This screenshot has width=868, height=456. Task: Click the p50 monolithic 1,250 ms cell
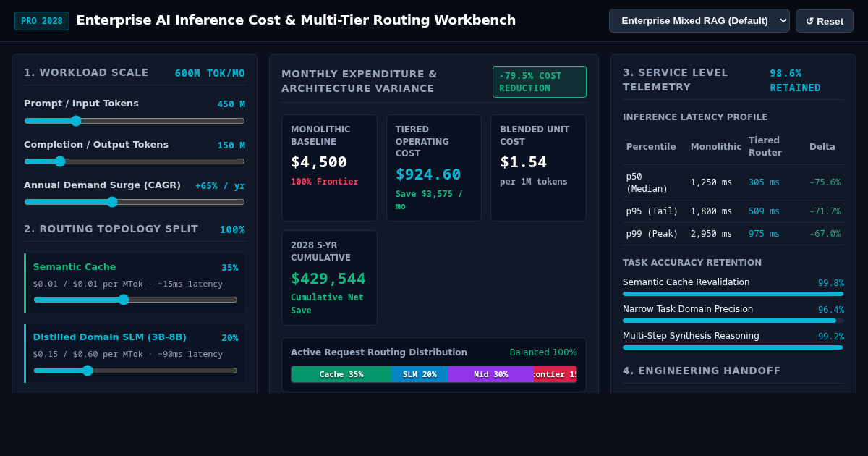[711, 182]
